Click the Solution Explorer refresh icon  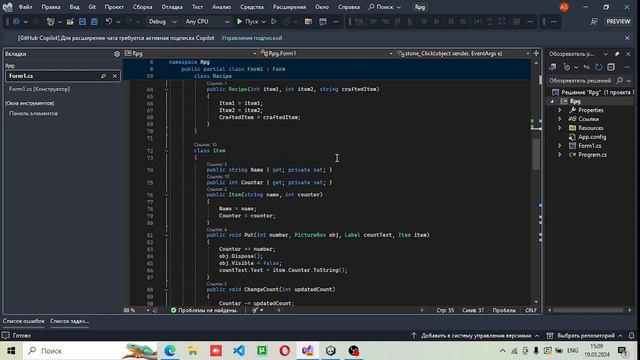tap(598, 67)
